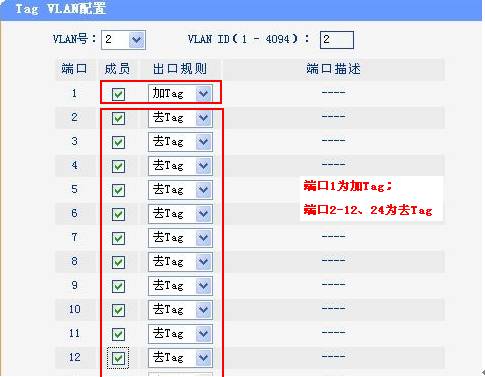Toggle the member checkbox for port 7
The image size is (485, 377).
click(118, 238)
